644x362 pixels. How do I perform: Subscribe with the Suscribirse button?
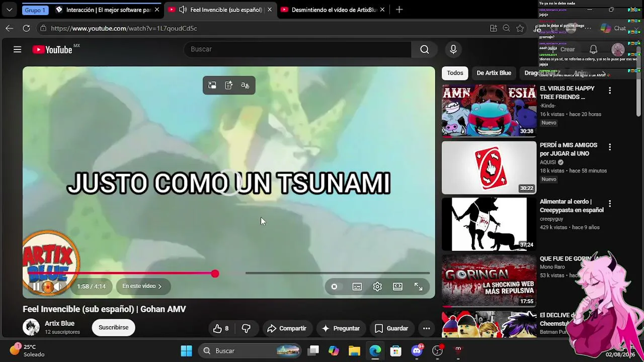113,327
